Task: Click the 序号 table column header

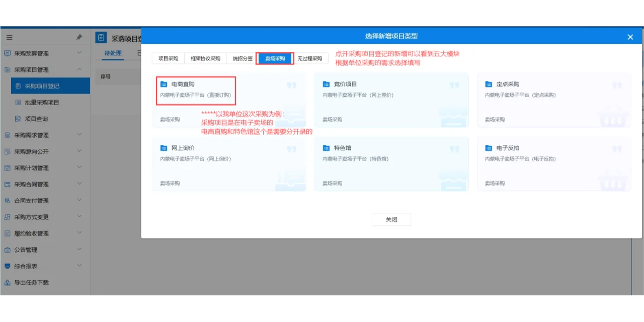Action: 105,77
